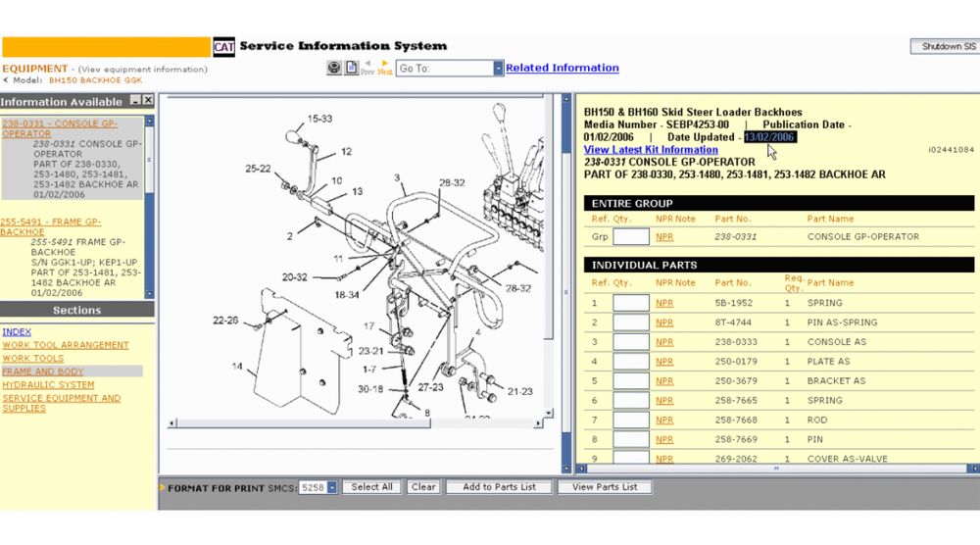Click Shutdown SIS button
The width and height of the screenshot is (980, 545).
[948, 46]
